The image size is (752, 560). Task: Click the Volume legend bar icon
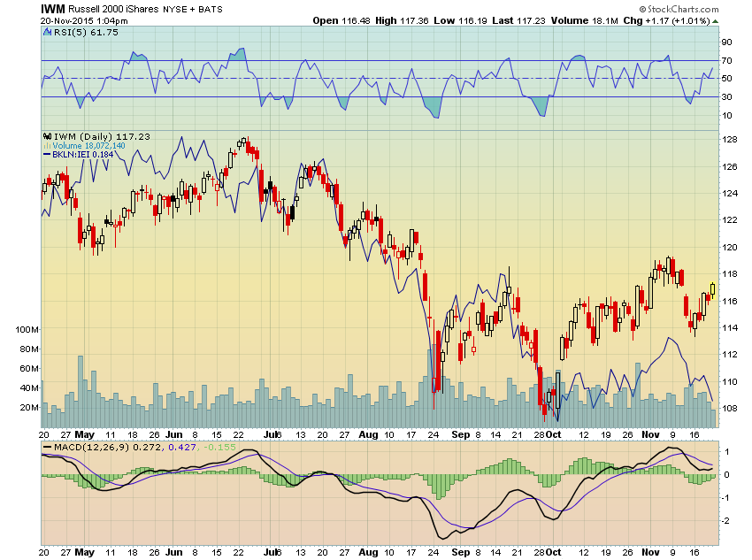coord(47,145)
